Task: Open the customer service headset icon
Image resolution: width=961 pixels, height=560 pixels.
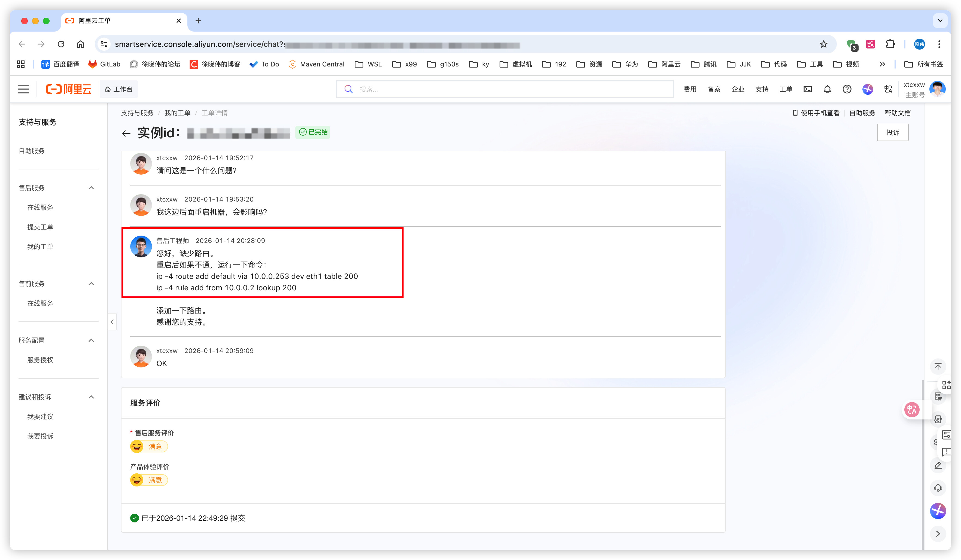Action: (938, 488)
